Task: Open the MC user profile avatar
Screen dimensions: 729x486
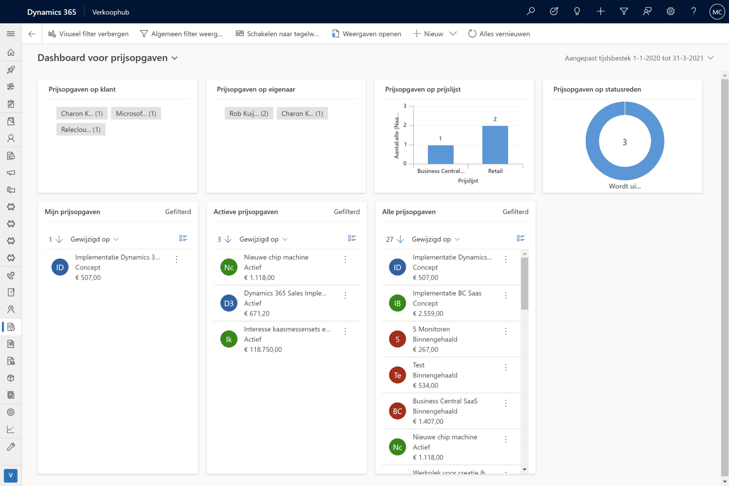Action: coord(717,12)
